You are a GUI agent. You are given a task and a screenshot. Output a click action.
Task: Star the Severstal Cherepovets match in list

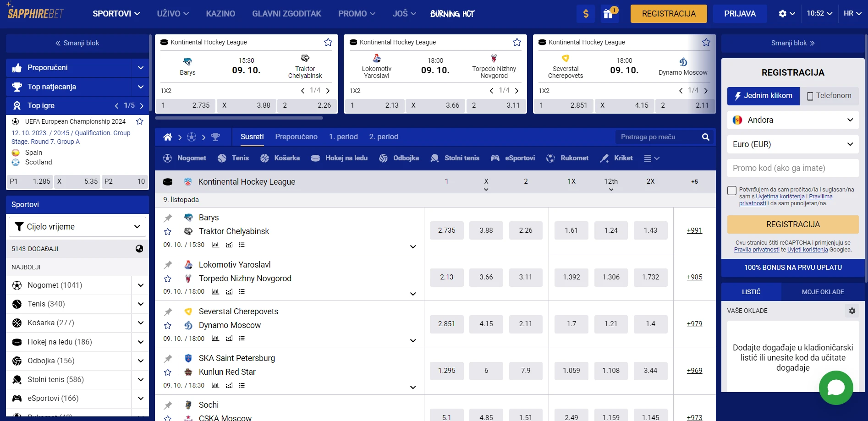168,325
